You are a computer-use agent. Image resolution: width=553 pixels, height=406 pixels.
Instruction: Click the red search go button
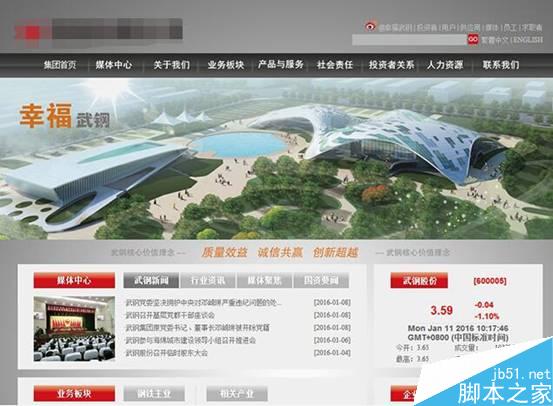(x=473, y=40)
